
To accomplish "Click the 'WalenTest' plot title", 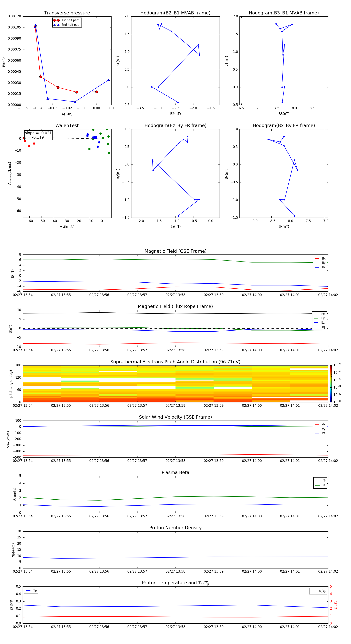I will [67, 125].
